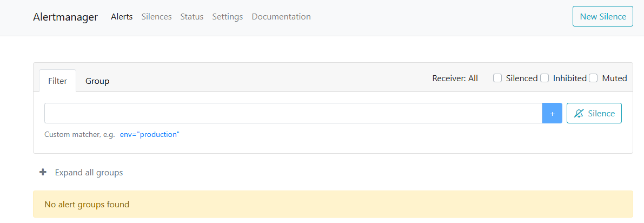This screenshot has height=223, width=644.
Task: Click the Alerts nav item
Action: click(x=122, y=17)
